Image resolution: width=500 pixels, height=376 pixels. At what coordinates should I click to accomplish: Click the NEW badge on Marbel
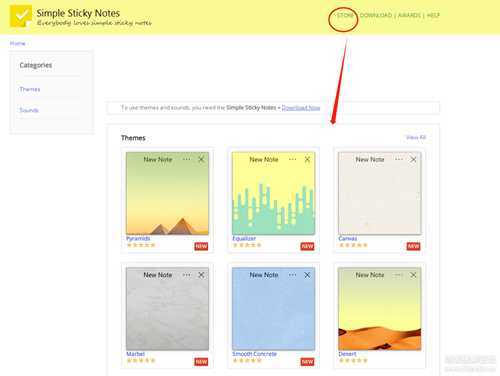pos(201,362)
